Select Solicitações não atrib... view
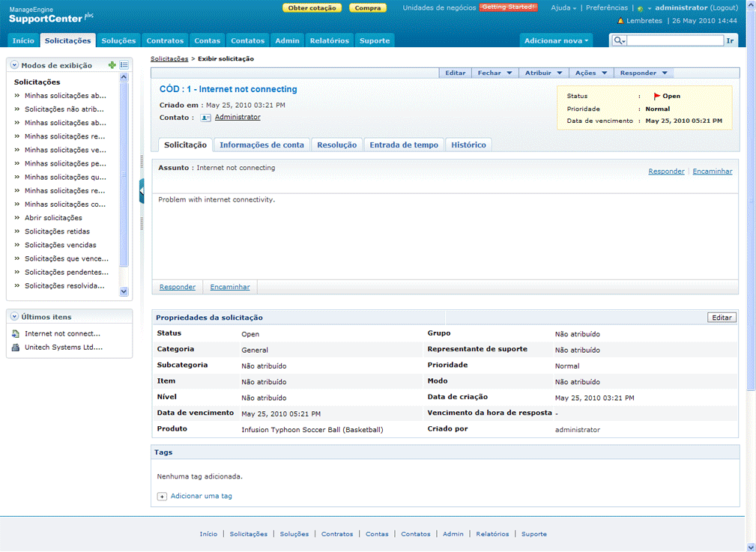 (64, 109)
